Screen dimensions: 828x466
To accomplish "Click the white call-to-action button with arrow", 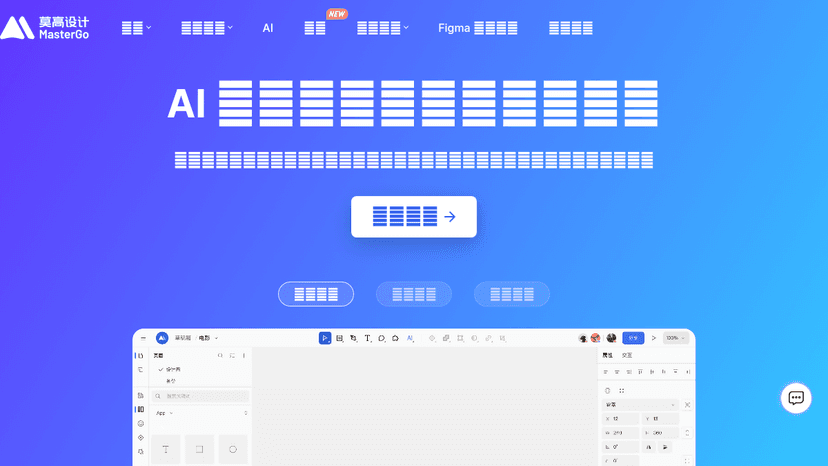I will [x=413, y=217].
